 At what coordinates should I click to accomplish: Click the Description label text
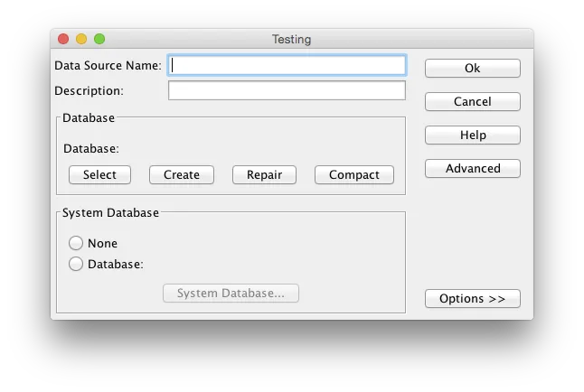[x=89, y=90]
